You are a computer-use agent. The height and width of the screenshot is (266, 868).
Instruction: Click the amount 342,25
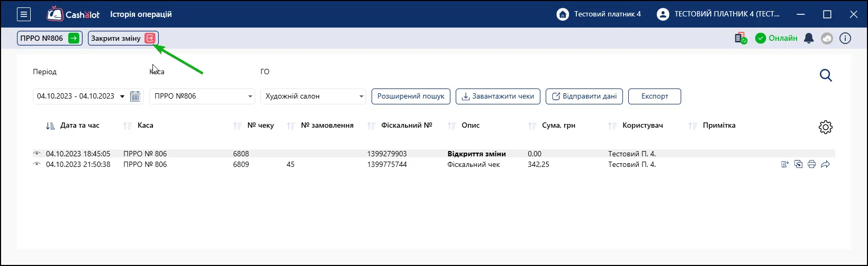tap(538, 164)
